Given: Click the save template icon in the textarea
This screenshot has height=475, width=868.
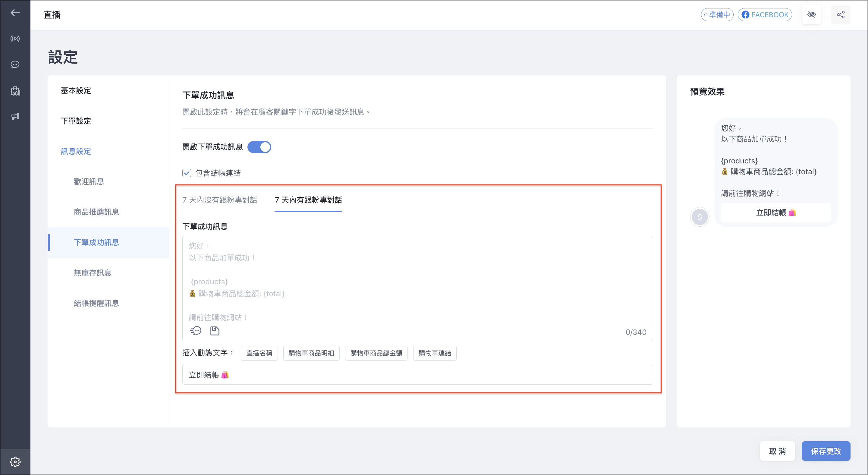Looking at the screenshot, I should click(215, 331).
